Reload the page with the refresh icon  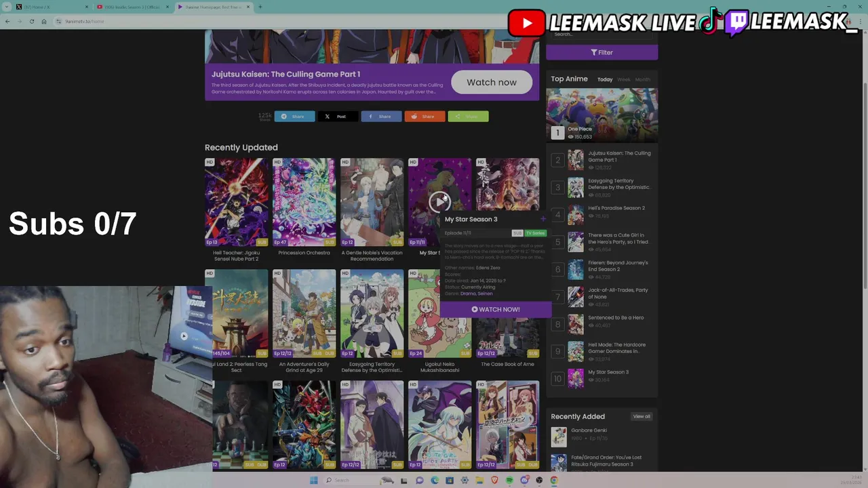pos(32,22)
